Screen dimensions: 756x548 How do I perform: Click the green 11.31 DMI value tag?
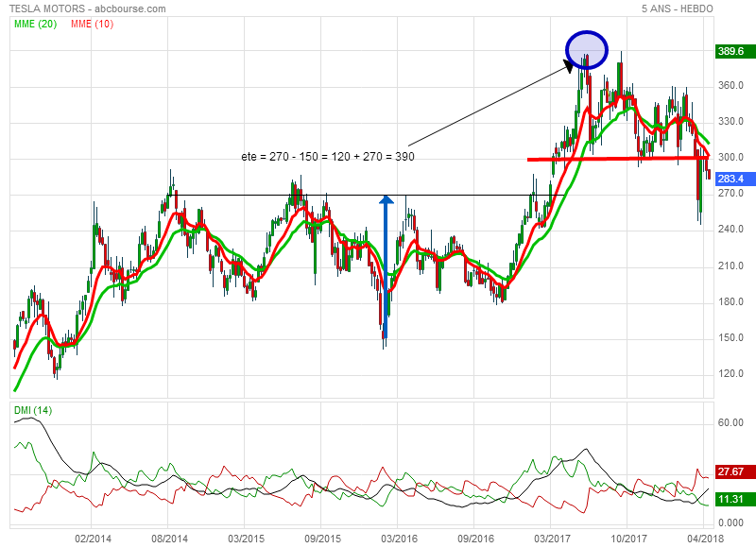coord(735,499)
